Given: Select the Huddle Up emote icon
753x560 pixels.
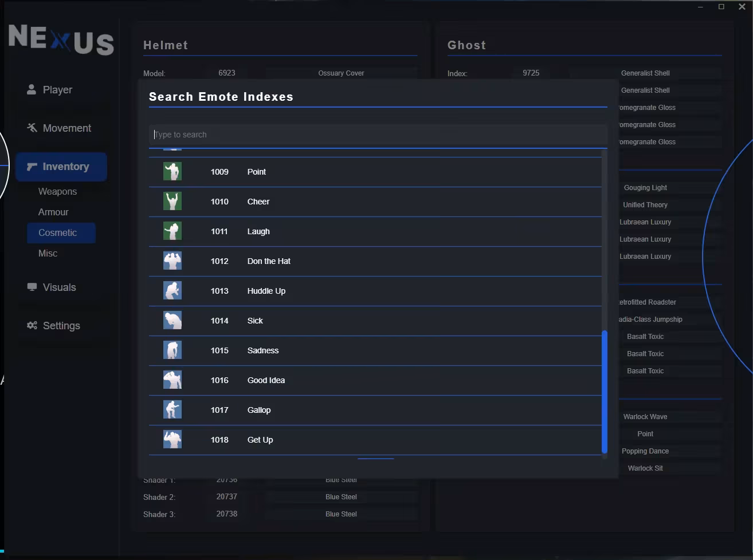Looking at the screenshot, I should [x=172, y=291].
